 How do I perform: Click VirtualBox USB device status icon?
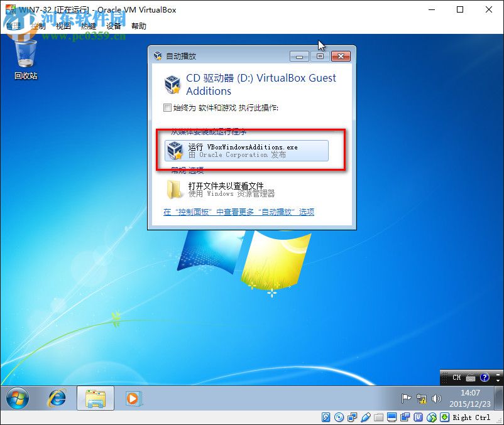click(366, 417)
